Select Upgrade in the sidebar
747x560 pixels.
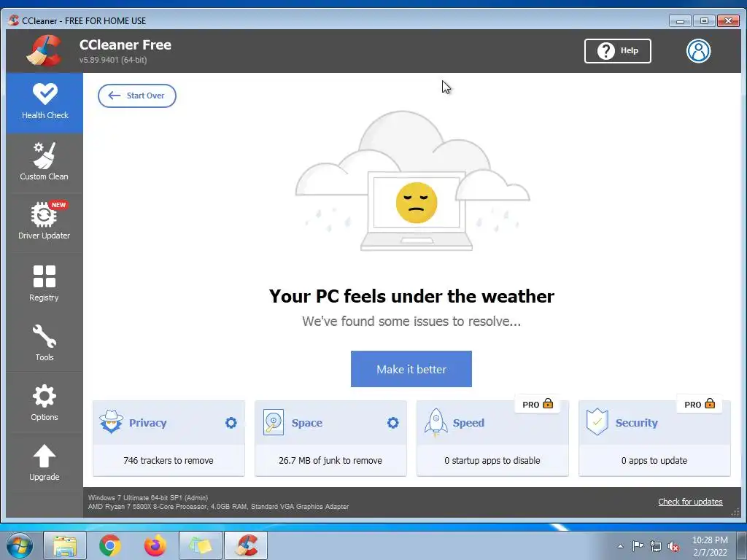tap(44, 462)
